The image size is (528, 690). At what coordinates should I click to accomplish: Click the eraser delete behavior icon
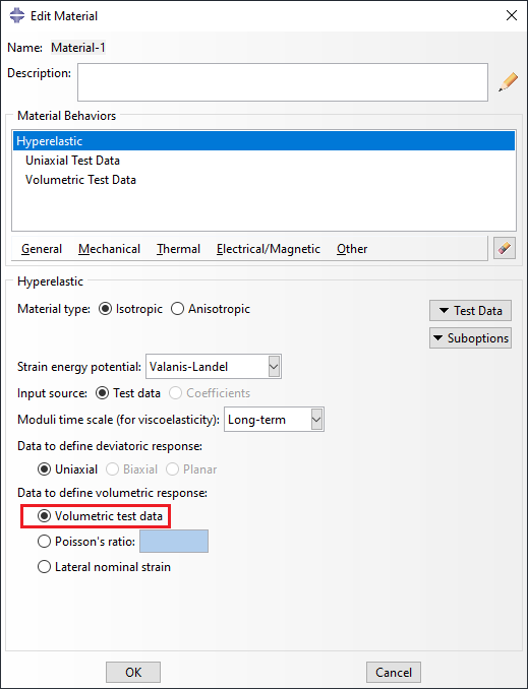point(504,248)
